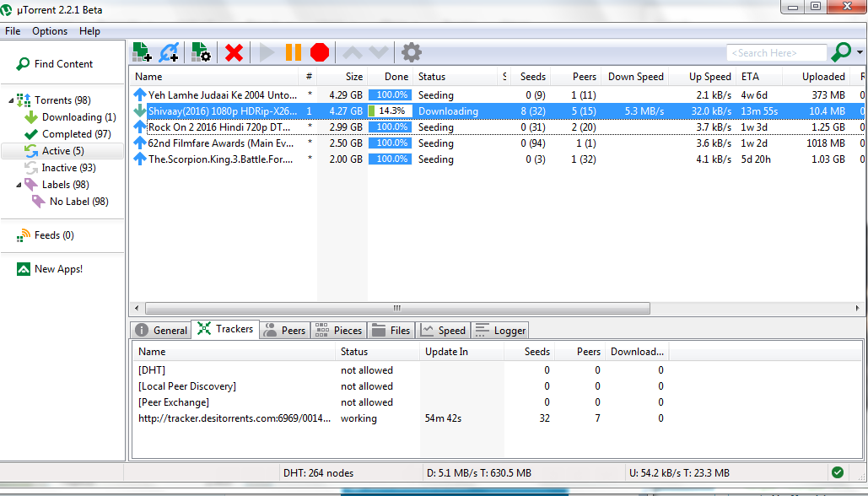Image resolution: width=868 pixels, height=496 pixels.
Task: Open the Files tab
Action: [391, 330]
